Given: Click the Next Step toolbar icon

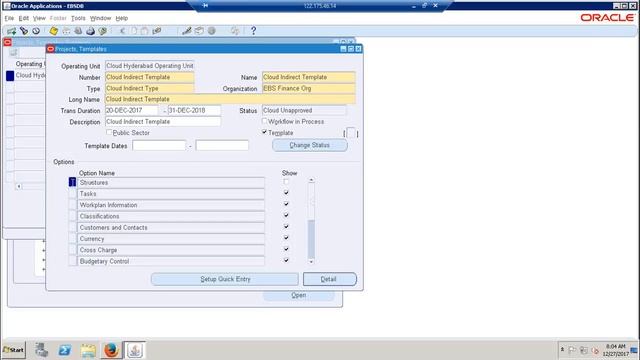Looking at the screenshot, I should click(66, 31).
